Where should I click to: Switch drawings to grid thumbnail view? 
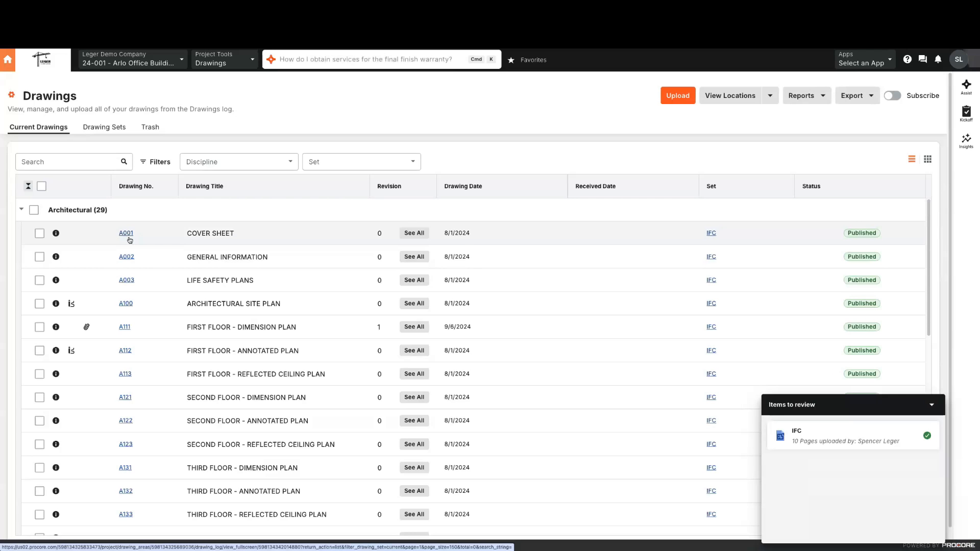click(x=928, y=159)
